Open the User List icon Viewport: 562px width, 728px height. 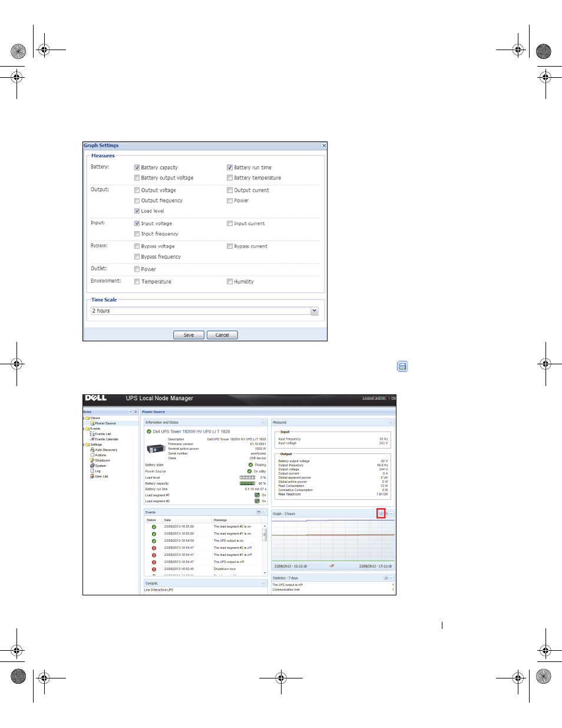pos(92,476)
